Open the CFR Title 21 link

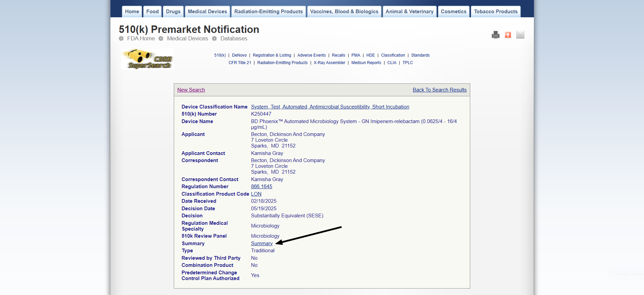[240, 63]
